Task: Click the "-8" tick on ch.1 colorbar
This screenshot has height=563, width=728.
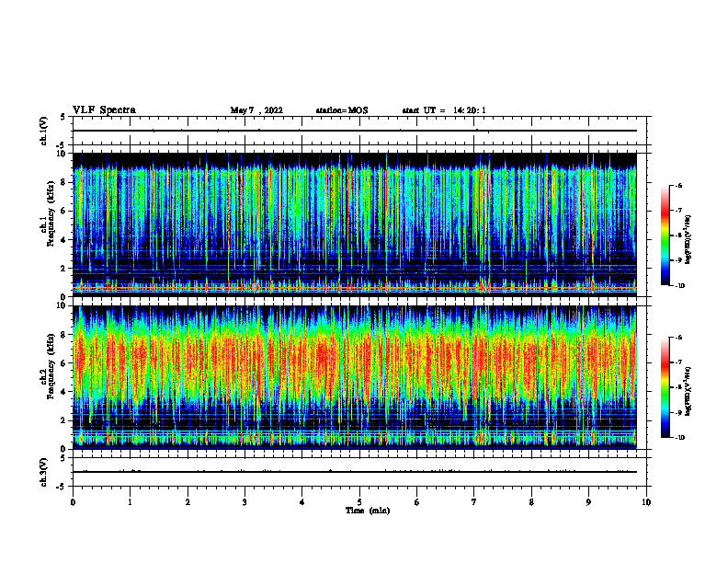Action: [x=678, y=236]
